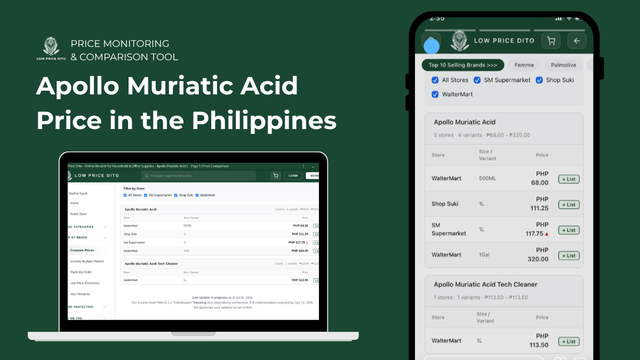Open the kebab menu in the laptop title bar
640x360 pixels.
pos(303,166)
